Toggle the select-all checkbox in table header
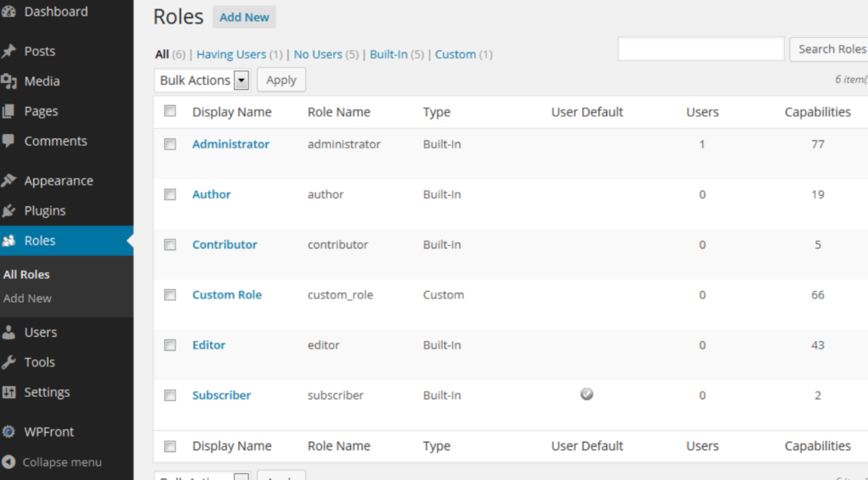868x480 pixels. [170, 111]
